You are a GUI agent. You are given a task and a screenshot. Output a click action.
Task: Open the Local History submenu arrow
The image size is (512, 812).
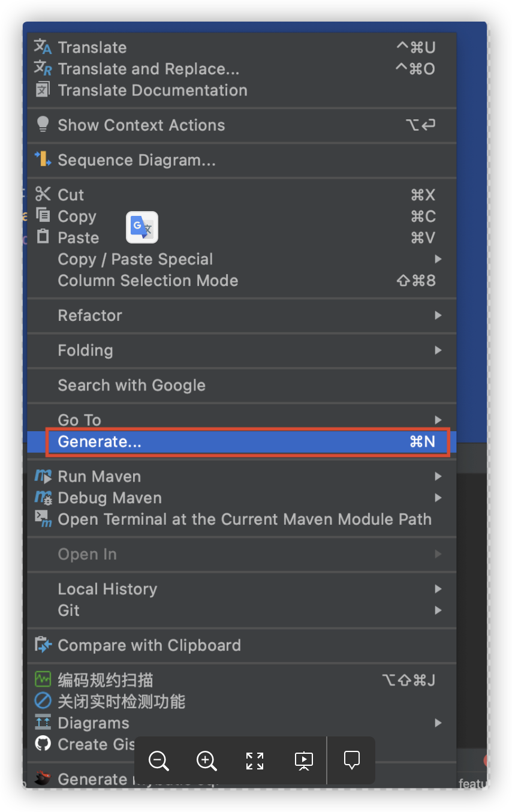click(x=438, y=589)
